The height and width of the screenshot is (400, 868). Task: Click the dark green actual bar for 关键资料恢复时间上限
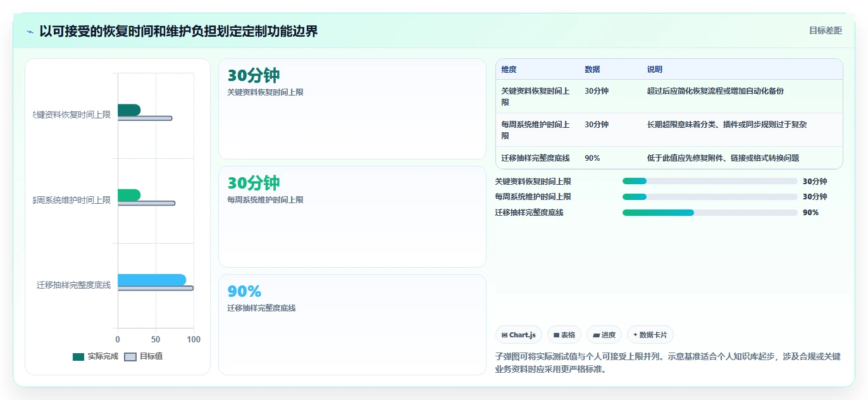[129, 110]
